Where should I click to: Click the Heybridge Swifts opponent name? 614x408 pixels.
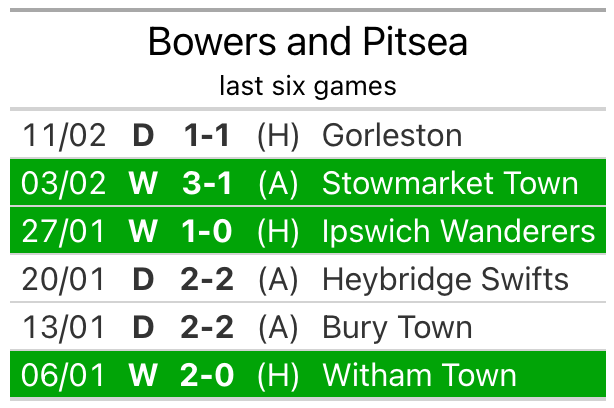coord(445,279)
